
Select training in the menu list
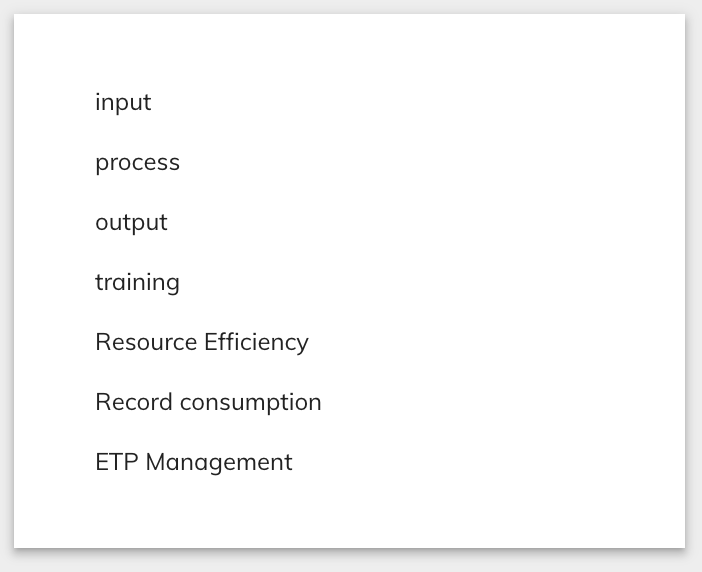click(137, 282)
